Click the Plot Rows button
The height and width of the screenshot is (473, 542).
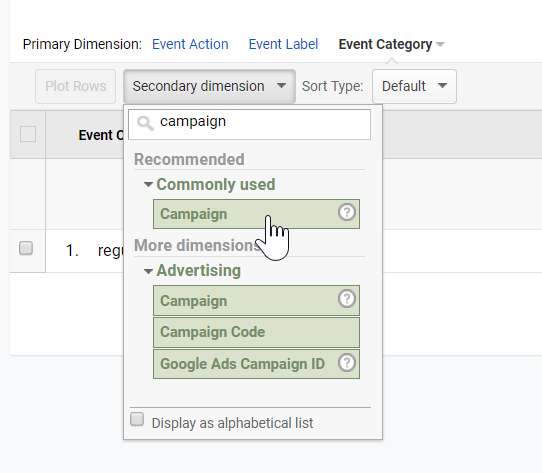75,86
